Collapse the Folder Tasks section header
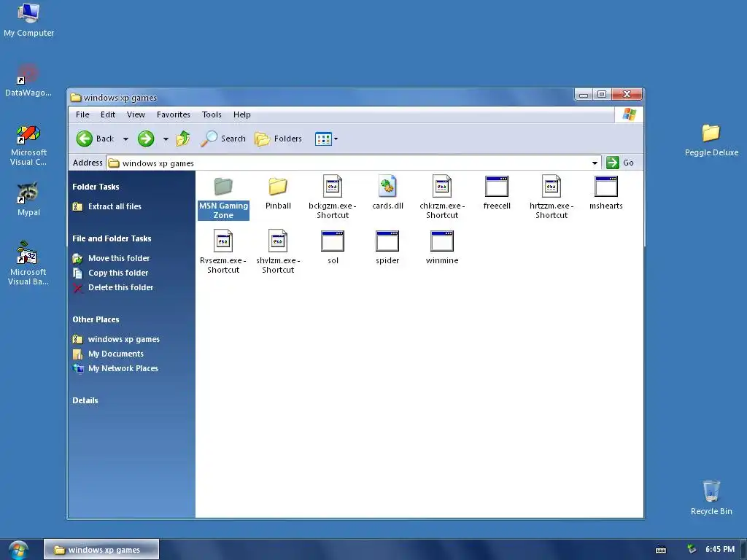The height and width of the screenshot is (560, 747). [x=96, y=187]
